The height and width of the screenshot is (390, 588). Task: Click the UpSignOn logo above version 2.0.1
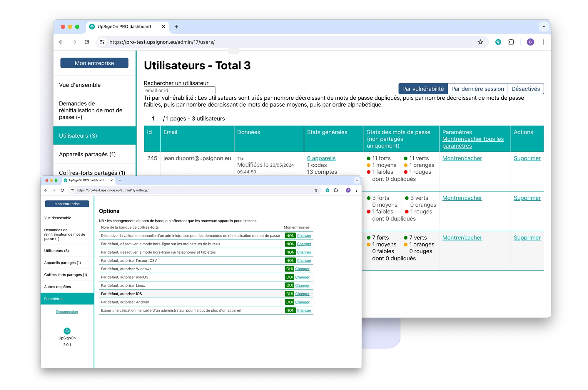click(67, 330)
